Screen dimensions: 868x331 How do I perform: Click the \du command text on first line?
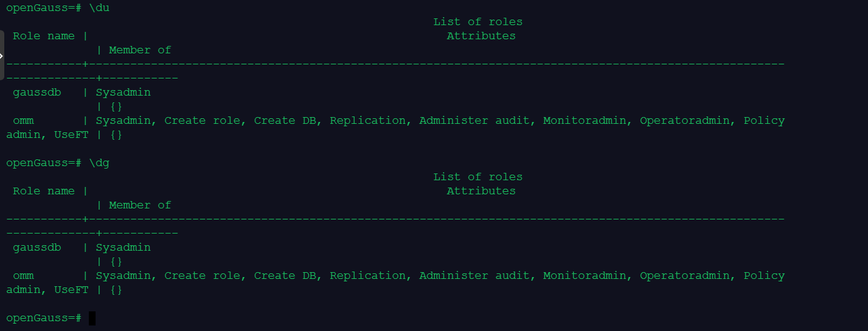99,8
